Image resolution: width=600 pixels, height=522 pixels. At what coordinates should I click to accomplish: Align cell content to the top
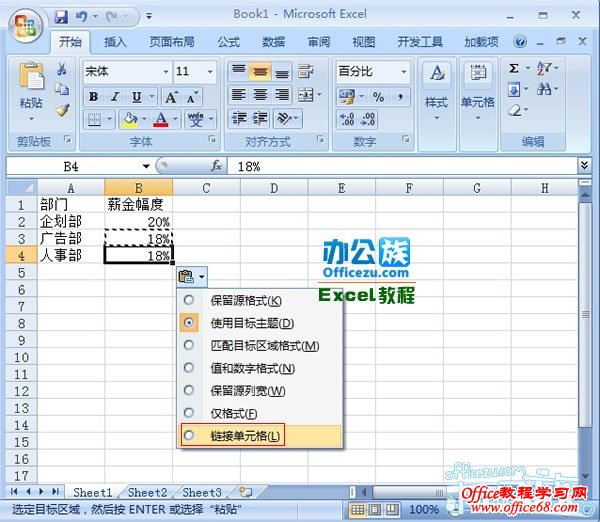coord(239,71)
